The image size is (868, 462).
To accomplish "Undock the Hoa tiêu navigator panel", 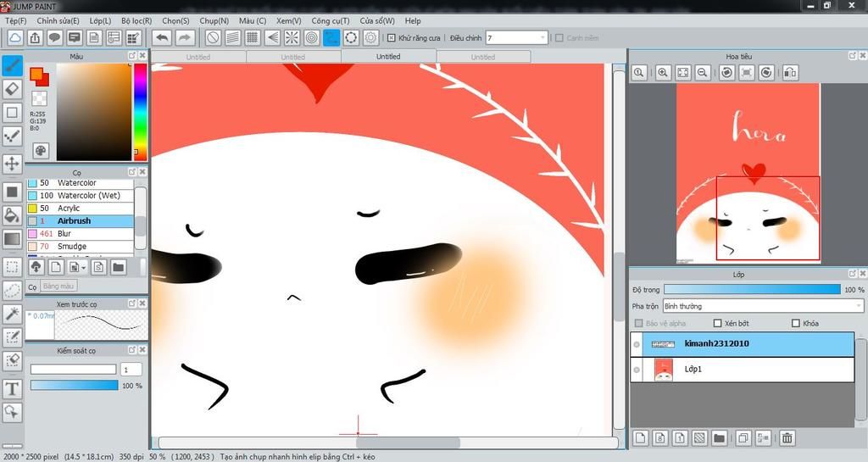I will (853, 56).
